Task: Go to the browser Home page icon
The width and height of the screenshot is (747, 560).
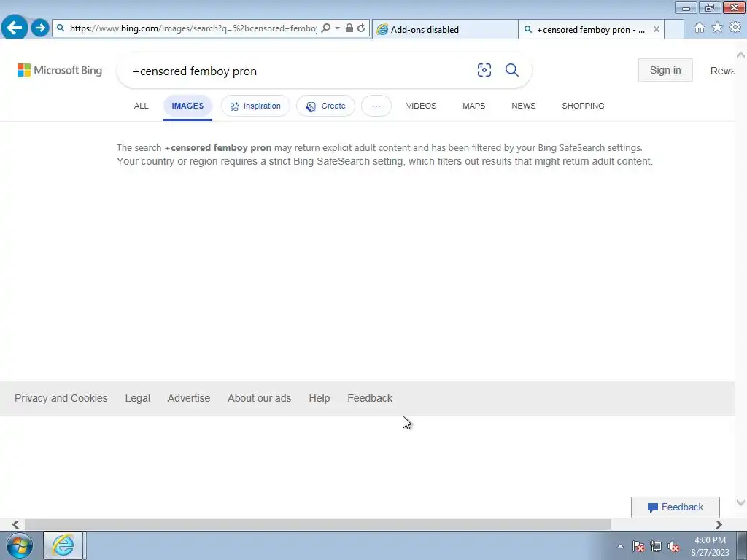Action: (700, 28)
